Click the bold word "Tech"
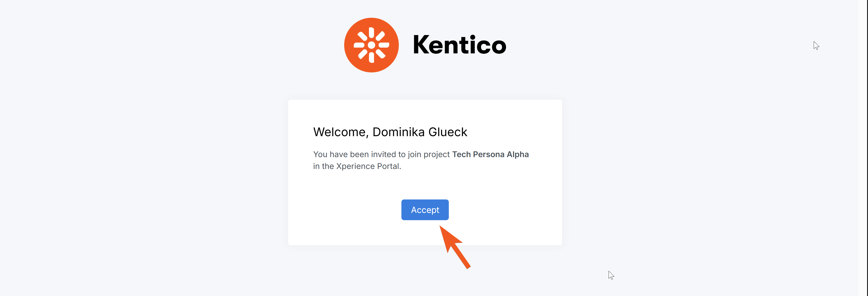868x296 pixels. 461,154
